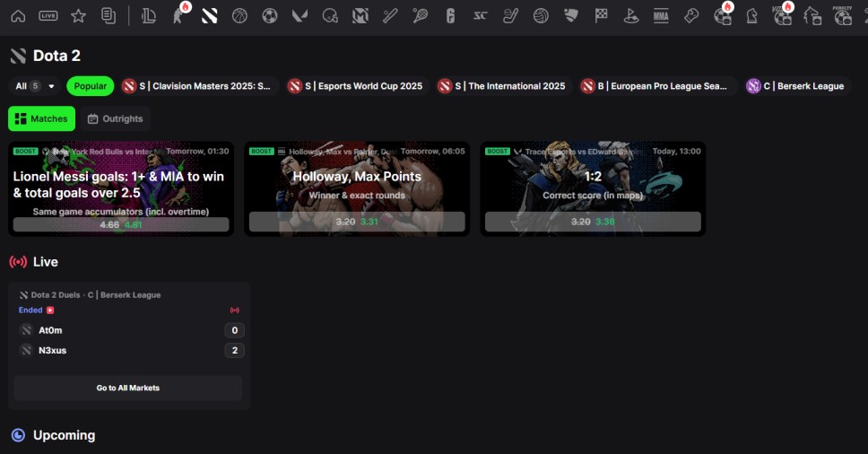The width and height of the screenshot is (868, 454).
Task: Click the Live section heading
Action: [x=46, y=262]
